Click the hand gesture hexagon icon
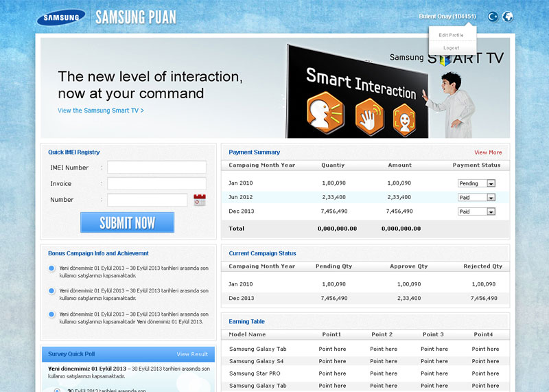This screenshot has height=392, width=549. pyautogui.click(x=369, y=117)
